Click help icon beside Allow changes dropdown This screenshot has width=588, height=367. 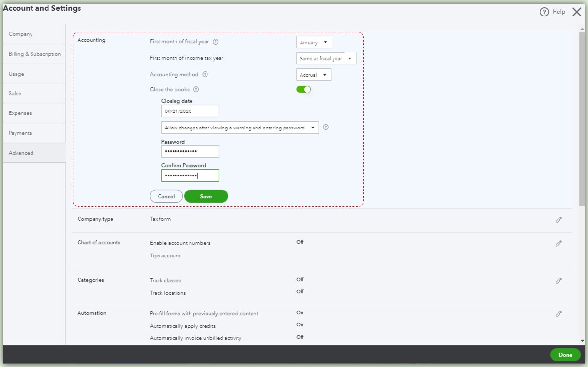click(x=326, y=128)
